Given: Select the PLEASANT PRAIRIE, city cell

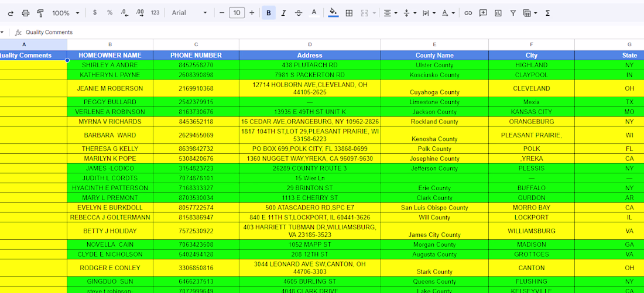Looking at the screenshot, I should 532,135.
